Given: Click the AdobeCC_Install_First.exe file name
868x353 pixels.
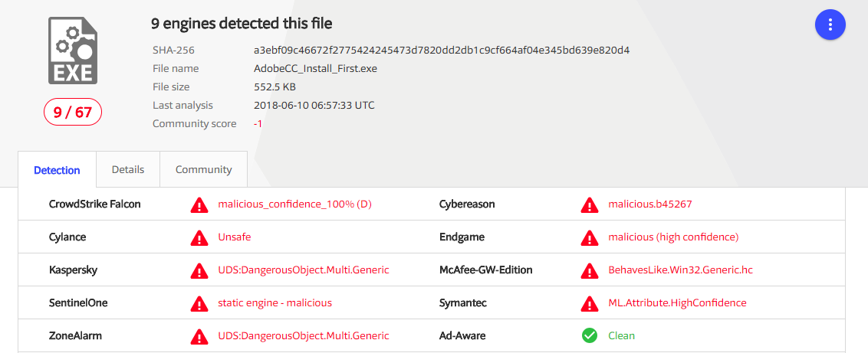Looking at the screenshot, I should [x=315, y=68].
